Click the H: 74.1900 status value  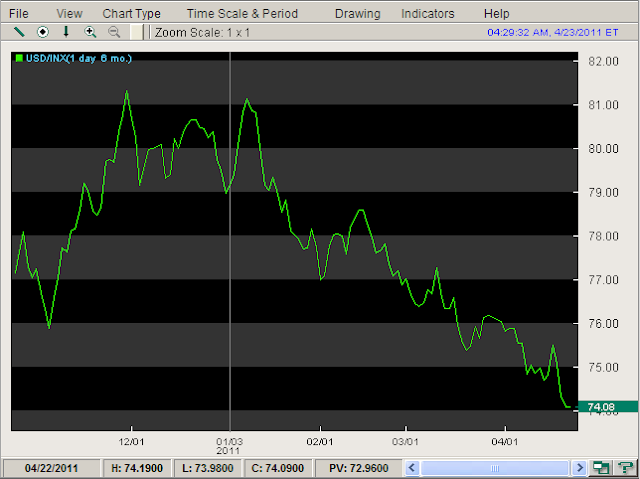[137, 468]
